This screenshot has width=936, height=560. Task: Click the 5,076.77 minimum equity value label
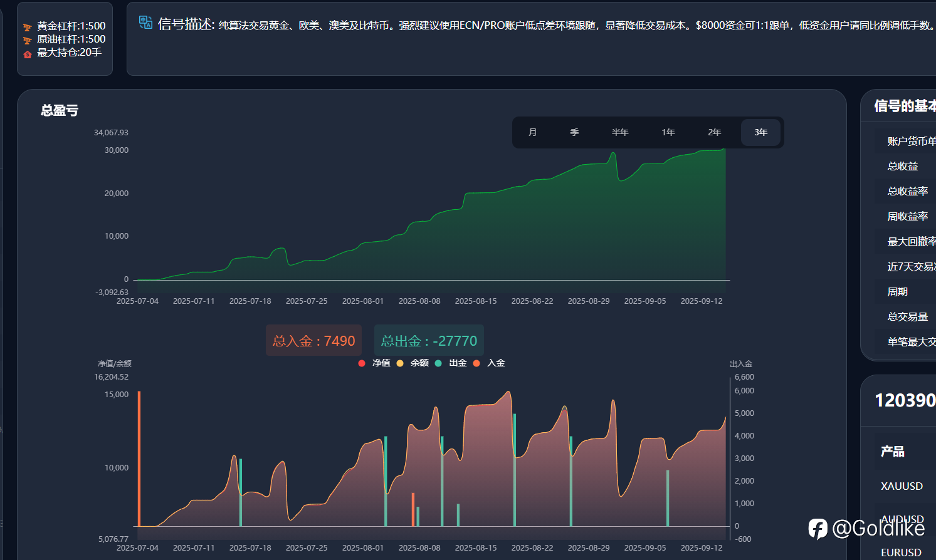coord(113,539)
